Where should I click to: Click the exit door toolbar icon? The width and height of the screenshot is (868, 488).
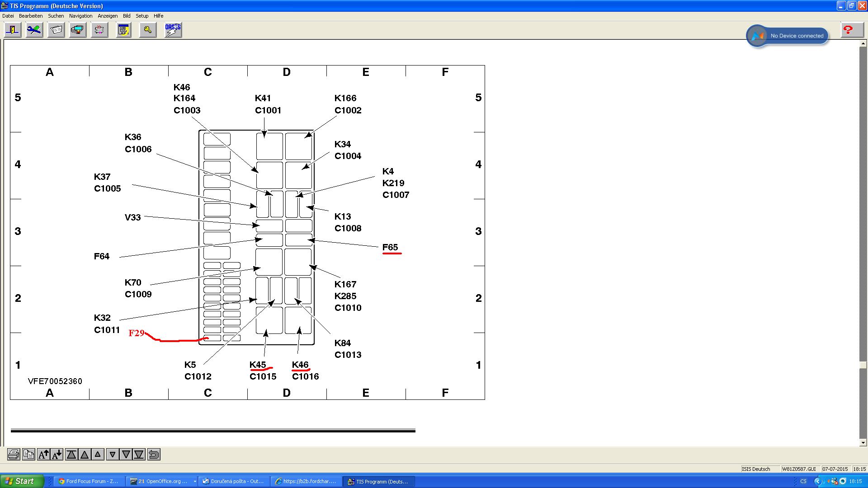(x=13, y=30)
